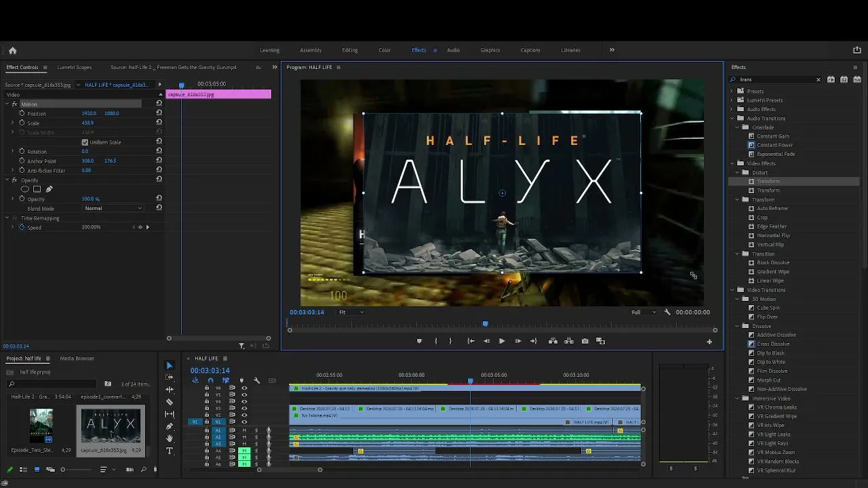
Task: Select the Type tool
Action: 170,451
